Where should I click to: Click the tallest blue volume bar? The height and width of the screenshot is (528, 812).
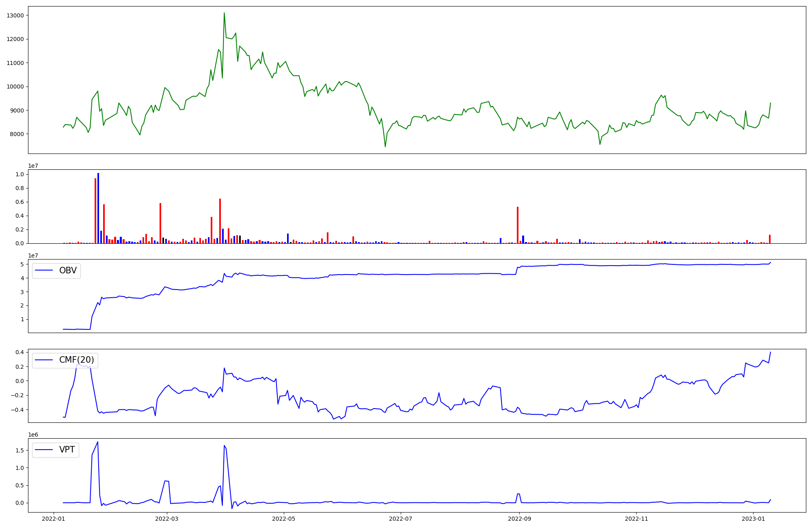tap(98, 208)
